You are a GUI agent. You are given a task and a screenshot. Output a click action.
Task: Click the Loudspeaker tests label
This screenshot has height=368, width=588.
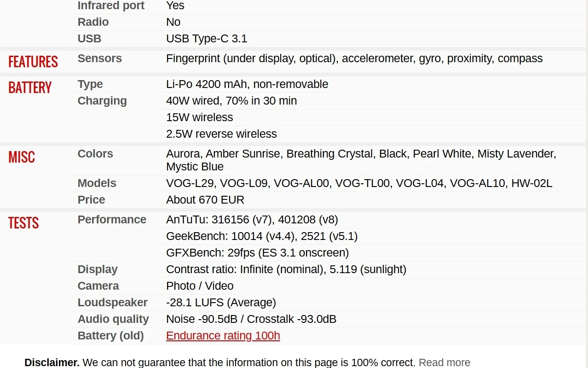pos(112,303)
